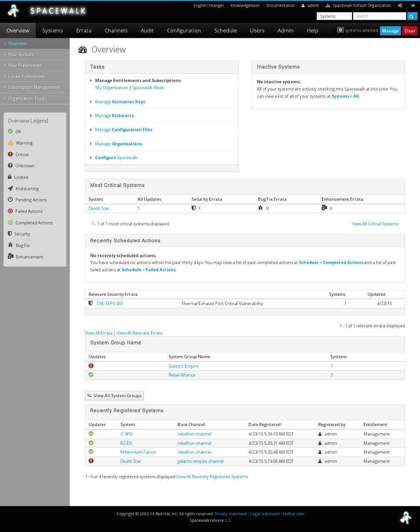
Task: Click arrow beside Manage Kickstarts
Action: [91, 116]
